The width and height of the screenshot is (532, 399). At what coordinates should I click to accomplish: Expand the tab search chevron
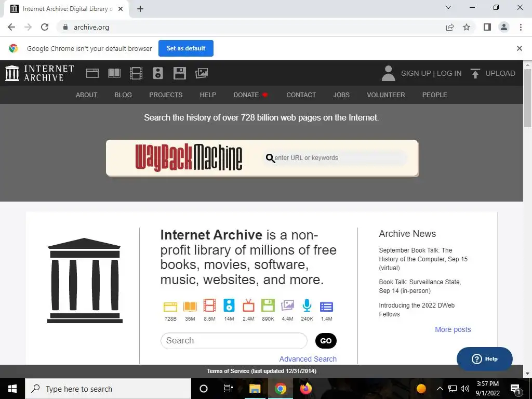448,7
